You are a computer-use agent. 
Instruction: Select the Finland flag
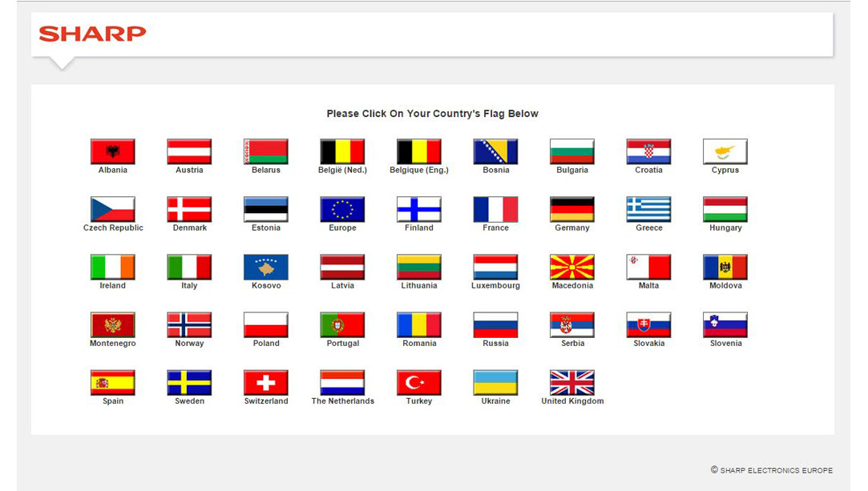[x=419, y=209]
